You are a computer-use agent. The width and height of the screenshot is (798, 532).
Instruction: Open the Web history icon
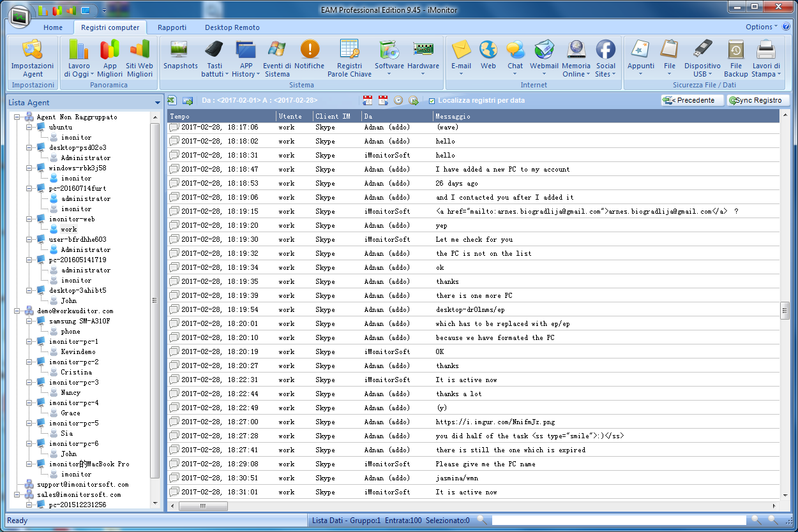point(488,55)
